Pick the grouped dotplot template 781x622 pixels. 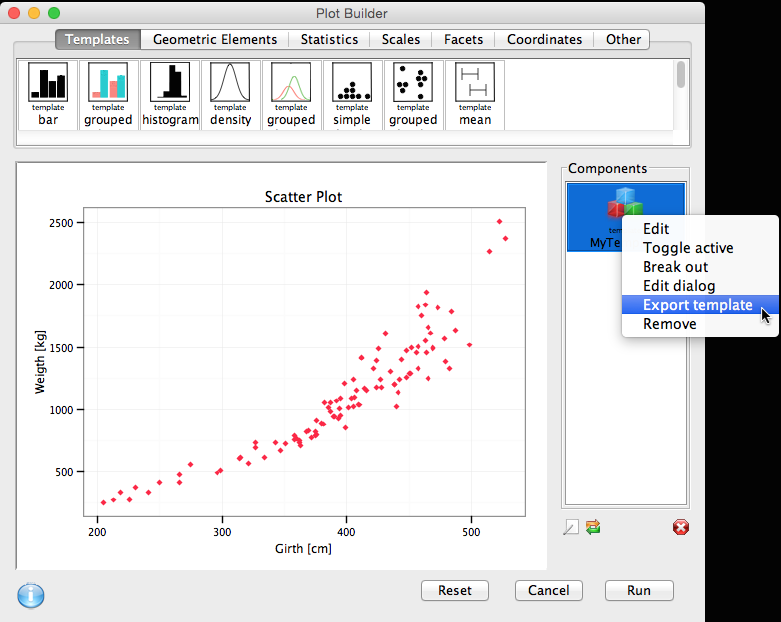413,95
